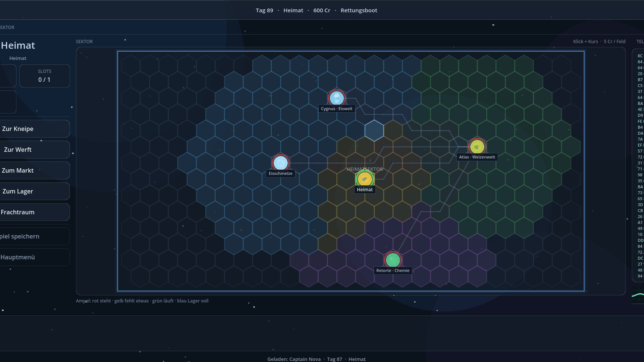Click the Spiel speichern button
The width and height of the screenshot is (644, 362).
pyautogui.click(x=35, y=236)
